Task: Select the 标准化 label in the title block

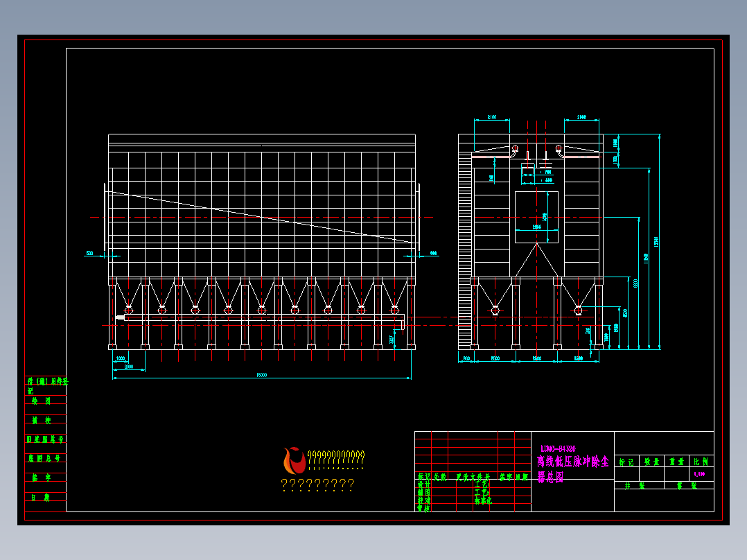Action: [483, 500]
